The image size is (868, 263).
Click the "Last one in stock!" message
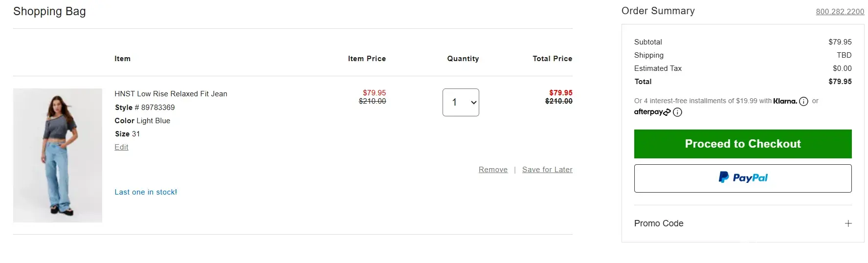coord(146,192)
